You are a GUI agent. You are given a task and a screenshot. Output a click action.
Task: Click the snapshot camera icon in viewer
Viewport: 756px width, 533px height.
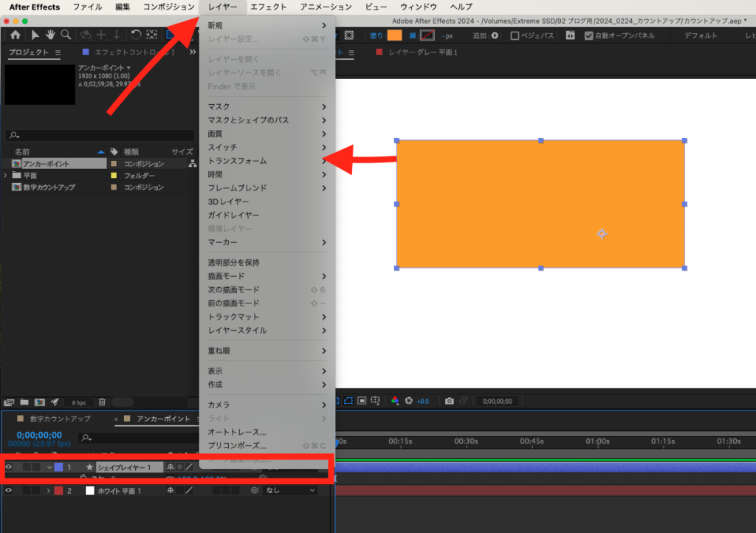point(449,401)
